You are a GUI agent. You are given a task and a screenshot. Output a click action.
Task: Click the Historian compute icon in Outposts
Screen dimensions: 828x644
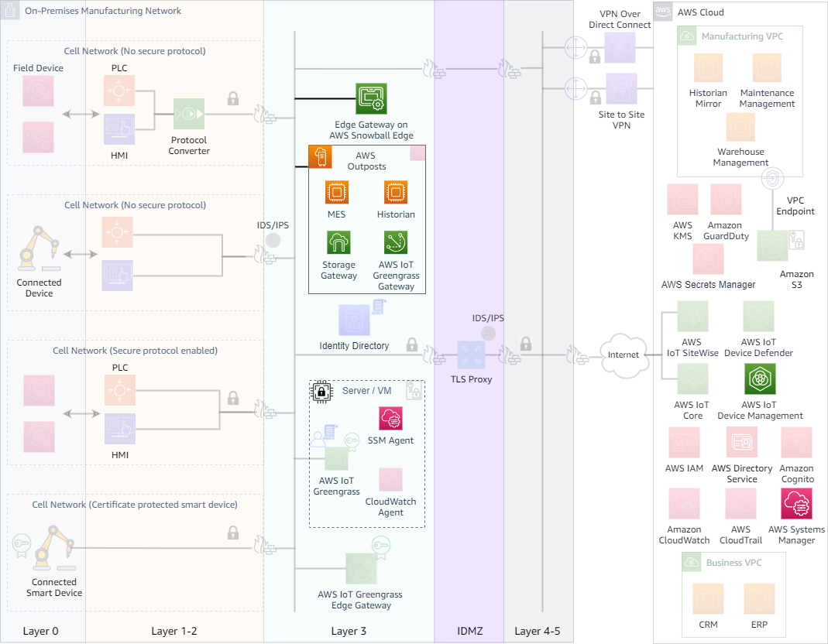(x=396, y=193)
